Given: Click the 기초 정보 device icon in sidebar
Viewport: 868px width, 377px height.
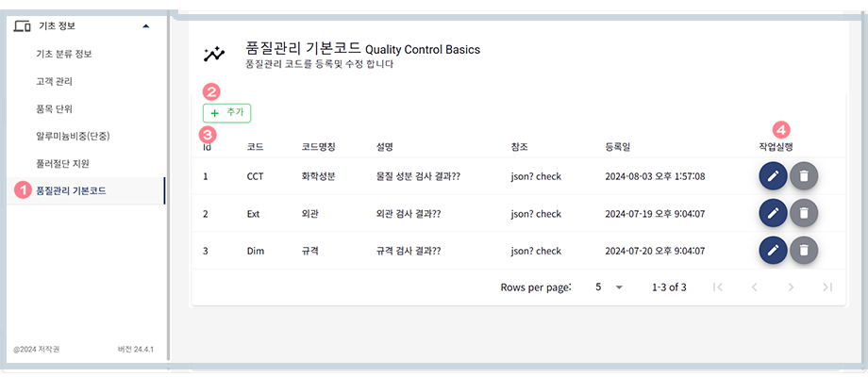Looking at the screenshot, I should (x=24, y=25).
